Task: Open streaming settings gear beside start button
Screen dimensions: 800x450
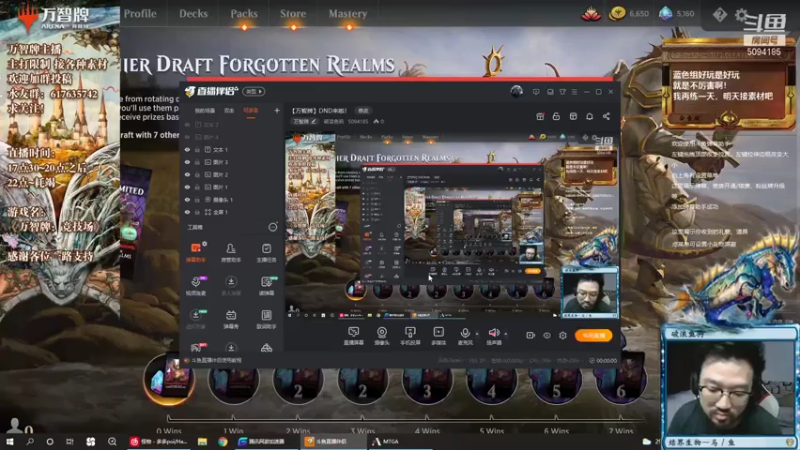Action: pyautogui.click(x=563, y=335)
